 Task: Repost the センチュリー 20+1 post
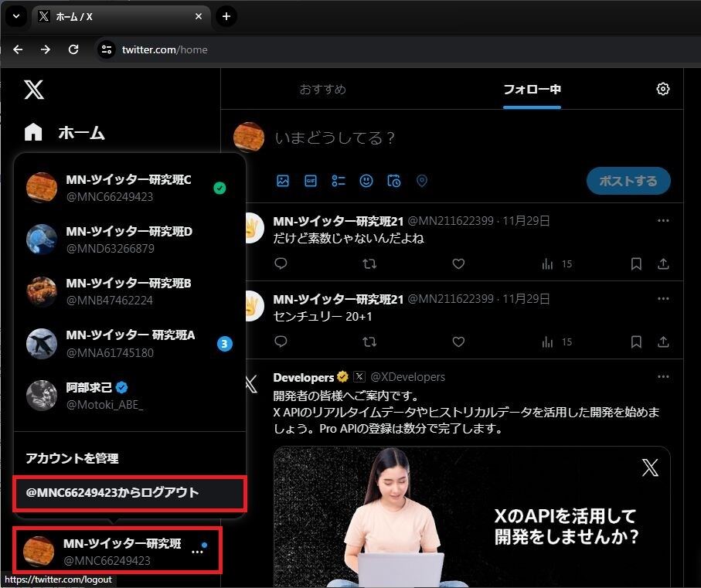369,342
